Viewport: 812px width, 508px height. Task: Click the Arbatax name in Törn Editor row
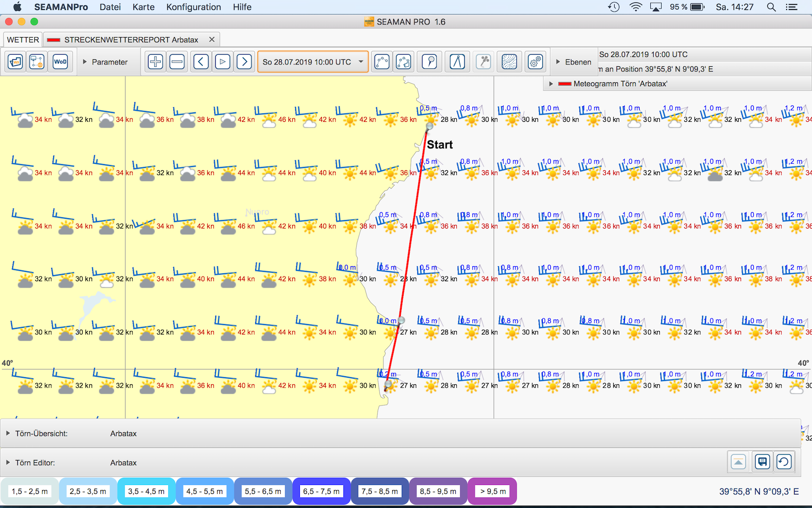tap(124, 462)
